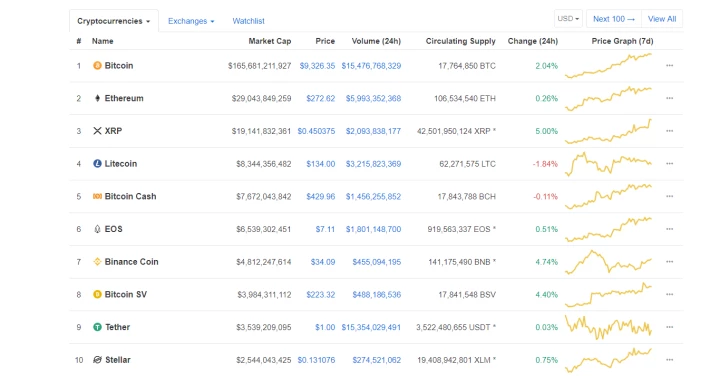Sort by the Price column header
Image resolution: width=710 pixels, height=376 pixels.
click(325, 41)
